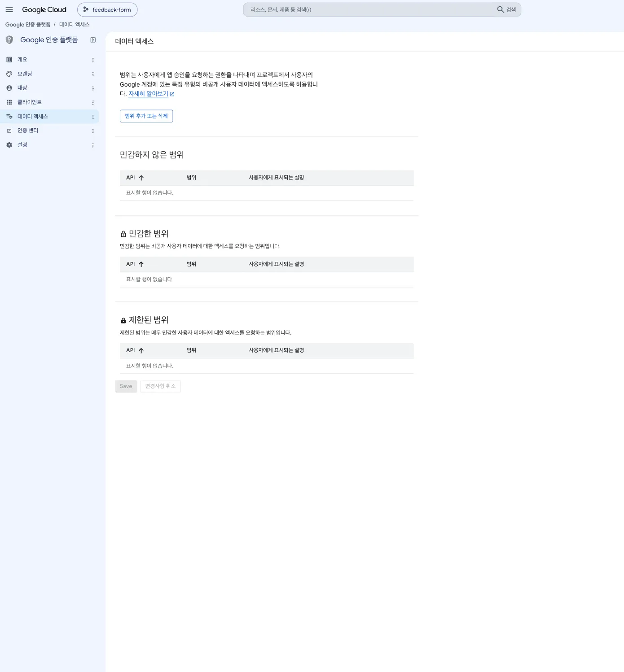Viewport: 624px width, 672px height.
Task: Select 데이터 액세스 sidebar item
Action: pyautogui.click(x=49, y=117)
